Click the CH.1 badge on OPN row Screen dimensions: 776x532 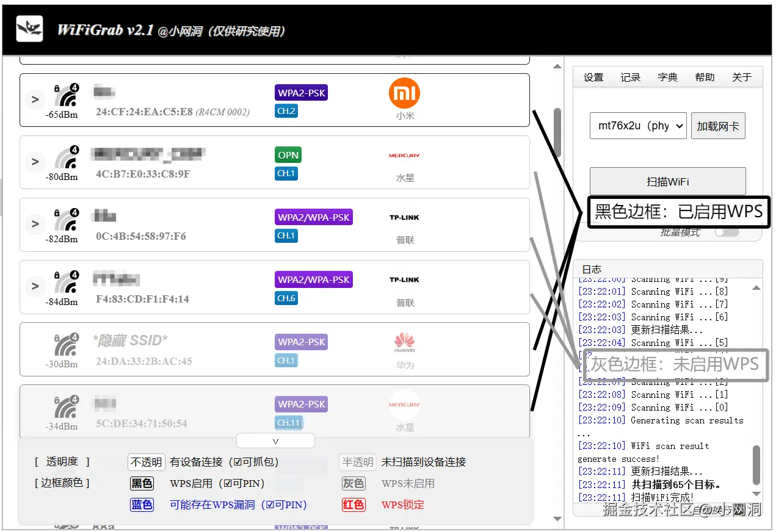coord(286,173)
